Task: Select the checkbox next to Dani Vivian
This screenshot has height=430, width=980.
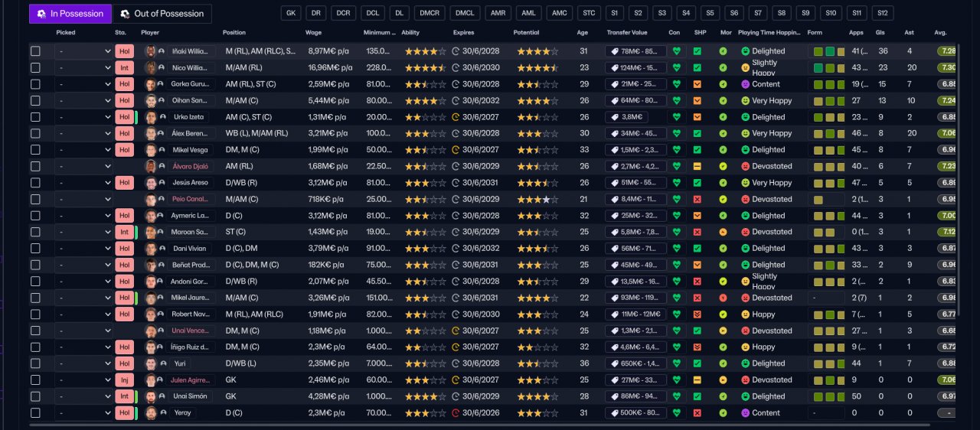Action: 35,249
